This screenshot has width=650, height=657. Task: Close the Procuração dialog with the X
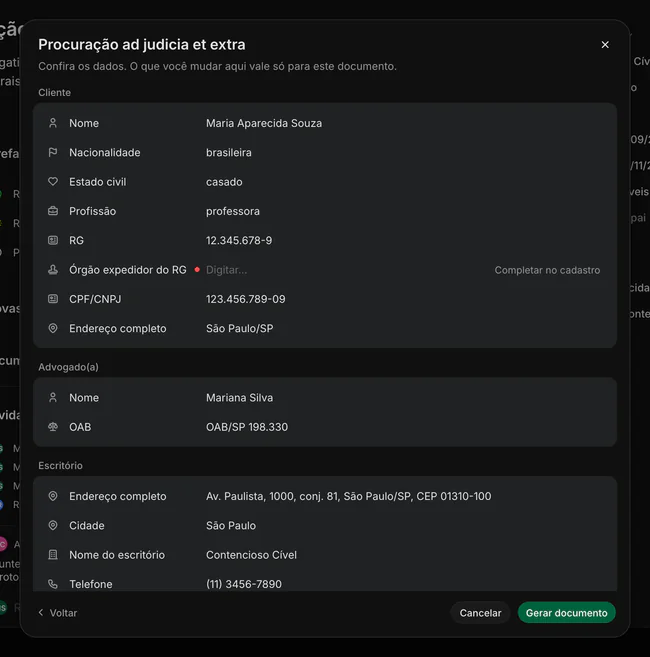pyautogui.click(x=605, y=44)
